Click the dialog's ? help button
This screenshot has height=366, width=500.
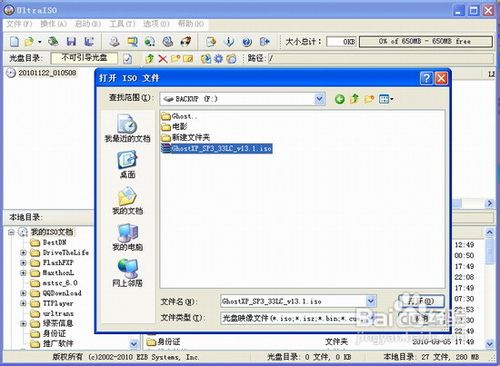427,78
